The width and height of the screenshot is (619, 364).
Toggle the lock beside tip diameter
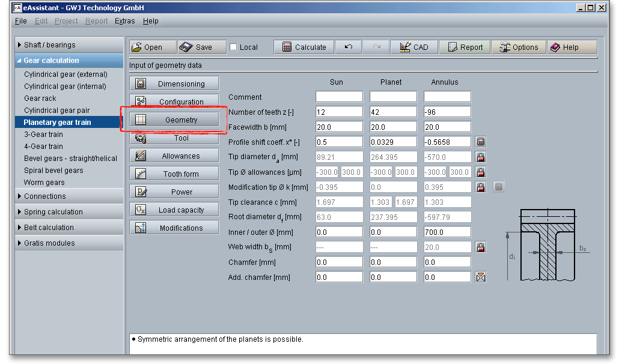click(x=480, y=157)
